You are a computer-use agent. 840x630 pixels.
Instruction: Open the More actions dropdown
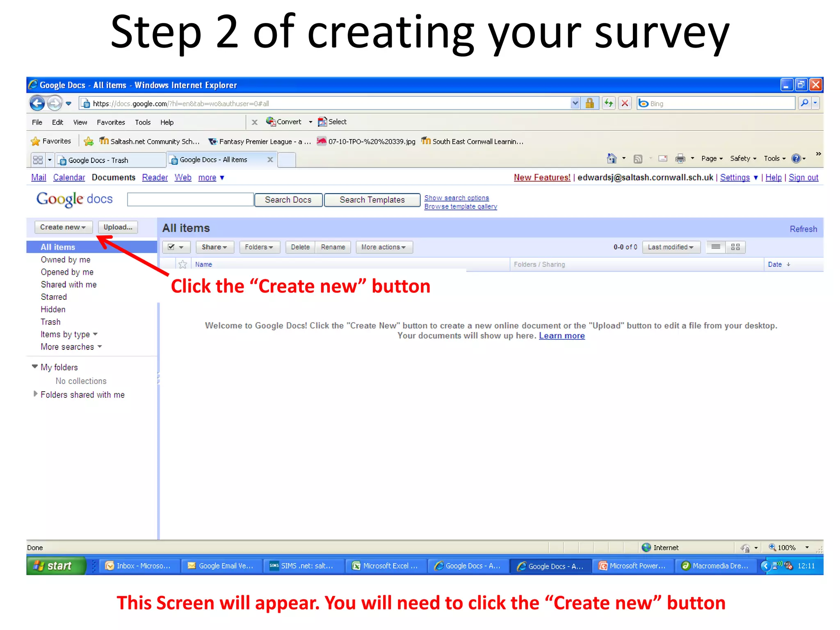tap(384, 247)
